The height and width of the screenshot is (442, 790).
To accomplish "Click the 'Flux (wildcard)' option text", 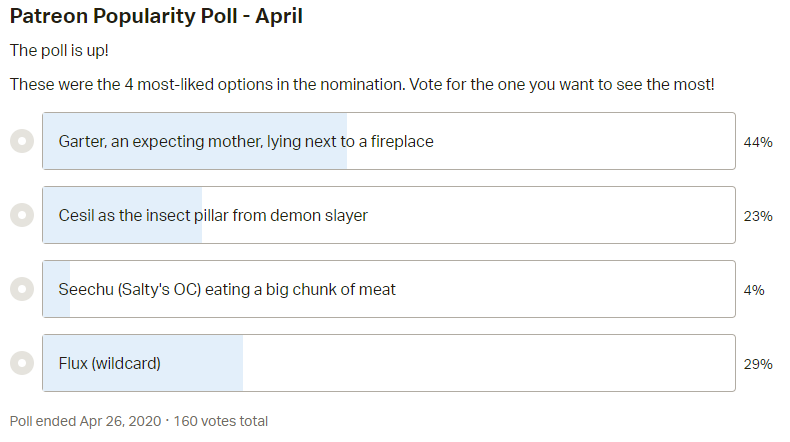I will tap(110, 363).
